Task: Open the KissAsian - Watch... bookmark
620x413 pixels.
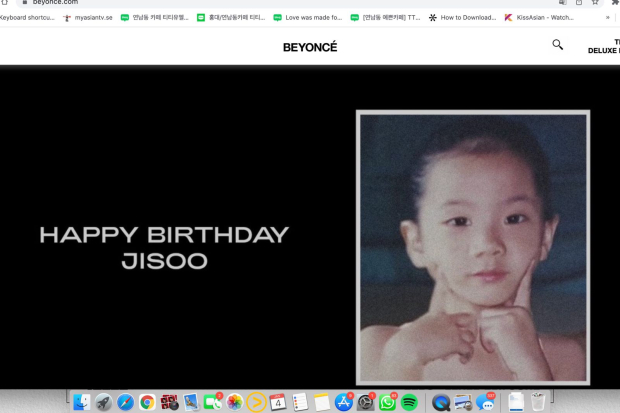Action: click(539, 17)
